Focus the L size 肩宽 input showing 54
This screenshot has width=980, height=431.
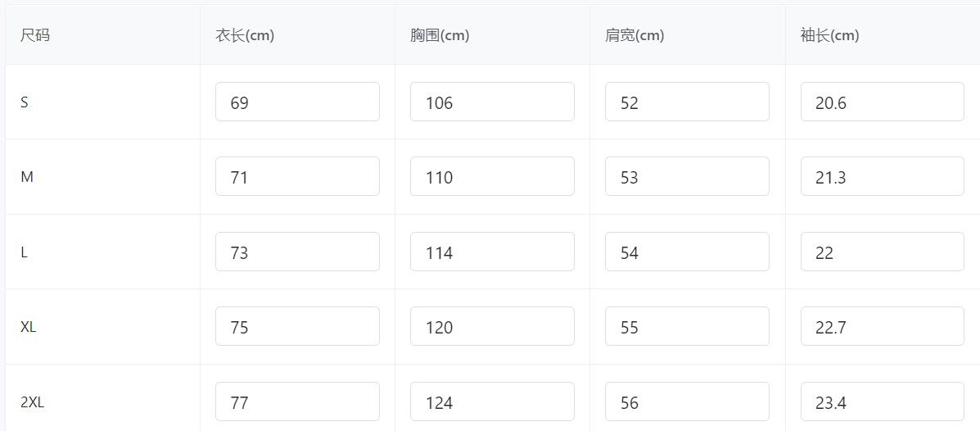click(687, 252)
